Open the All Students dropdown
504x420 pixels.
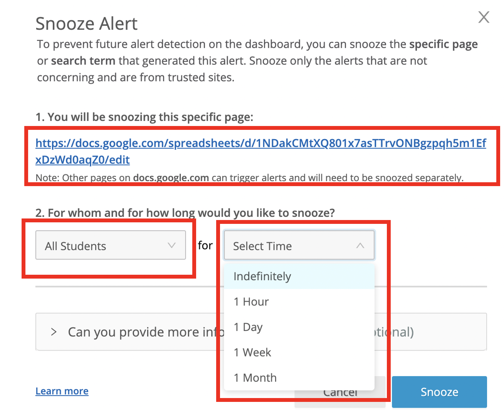[x=110, y=245]
